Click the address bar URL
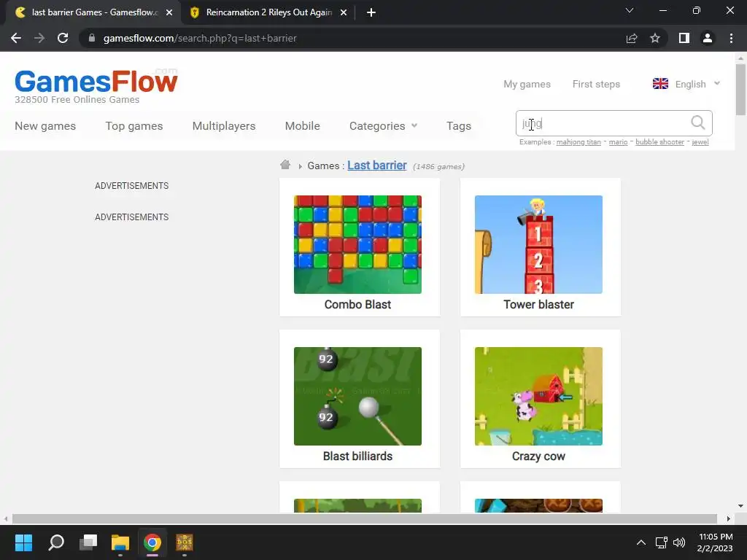The width and height of the screenshot is (747, 560). [200, 38]
